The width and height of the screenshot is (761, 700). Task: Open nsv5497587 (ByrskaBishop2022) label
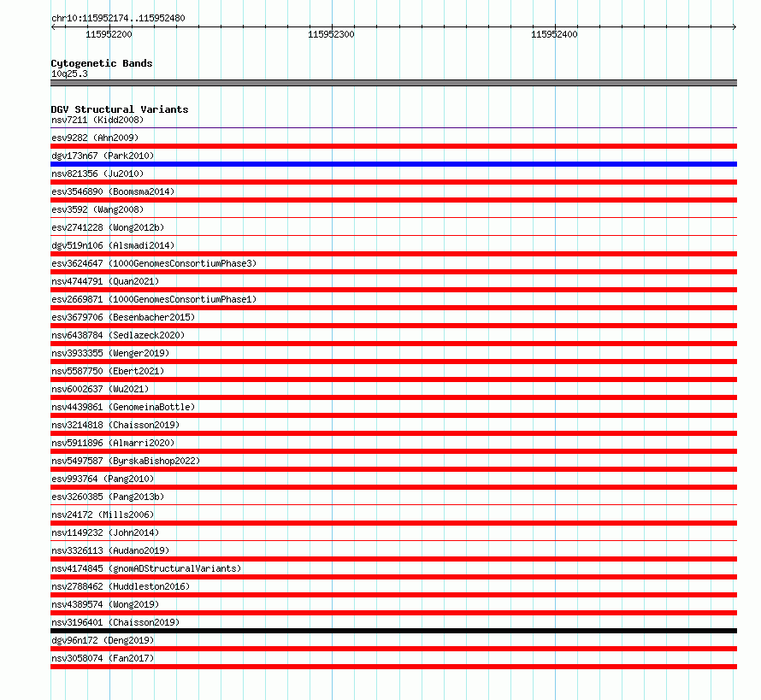pyautogui.click(x=126, y=461)
